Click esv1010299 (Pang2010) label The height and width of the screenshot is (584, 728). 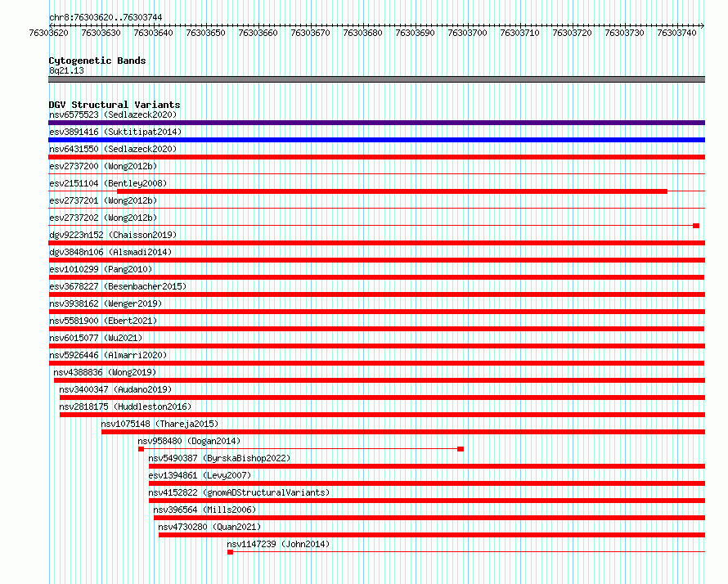click(x=101, y=269)
